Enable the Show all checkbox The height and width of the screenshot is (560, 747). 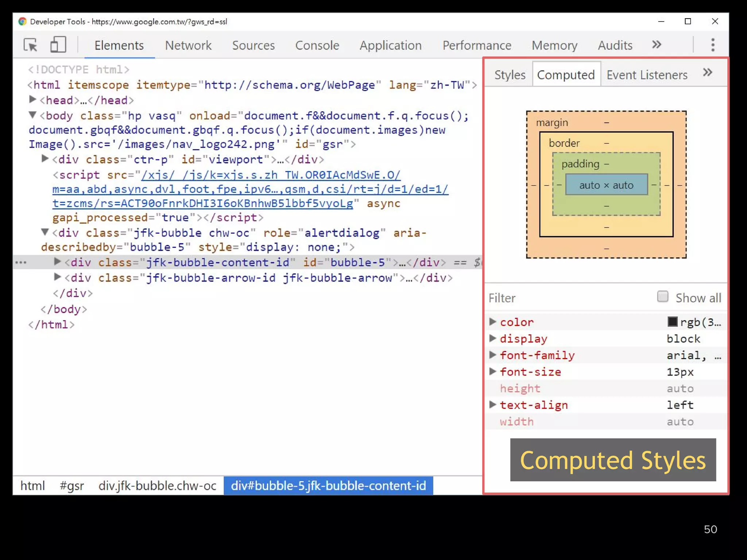tap(662, 297)
